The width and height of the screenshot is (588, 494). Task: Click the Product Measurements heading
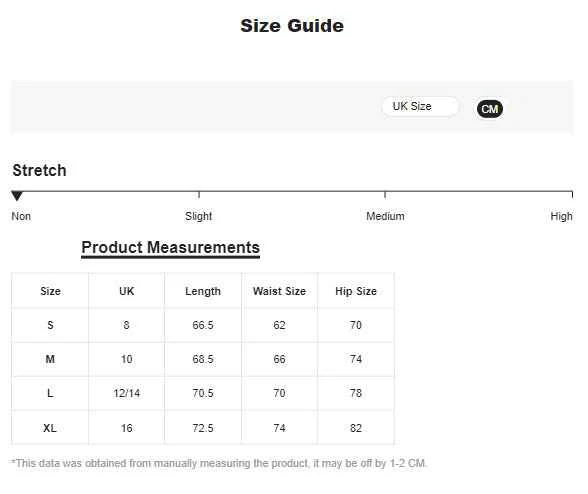(171, 248)
